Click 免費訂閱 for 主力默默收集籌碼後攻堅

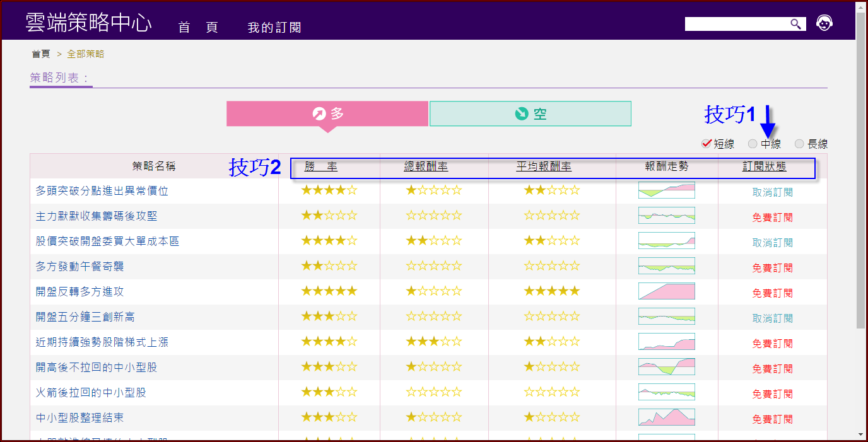pyautogui.click(x=772, y=218)
